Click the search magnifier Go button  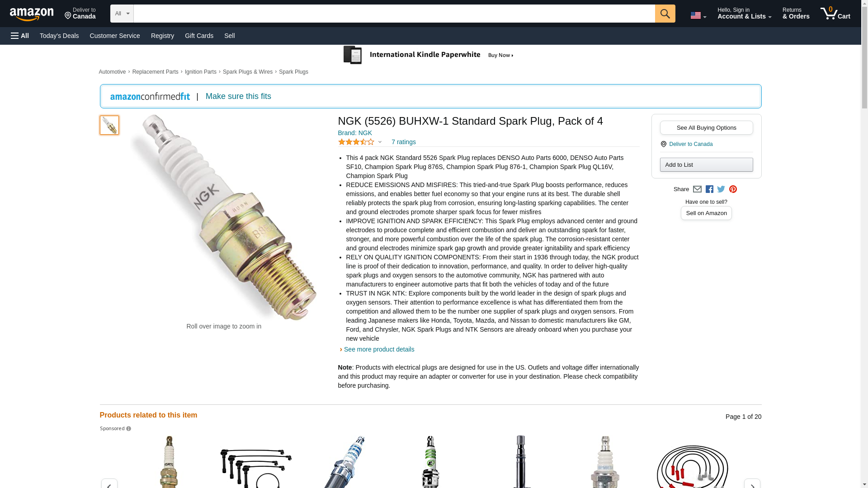[665, 14]
